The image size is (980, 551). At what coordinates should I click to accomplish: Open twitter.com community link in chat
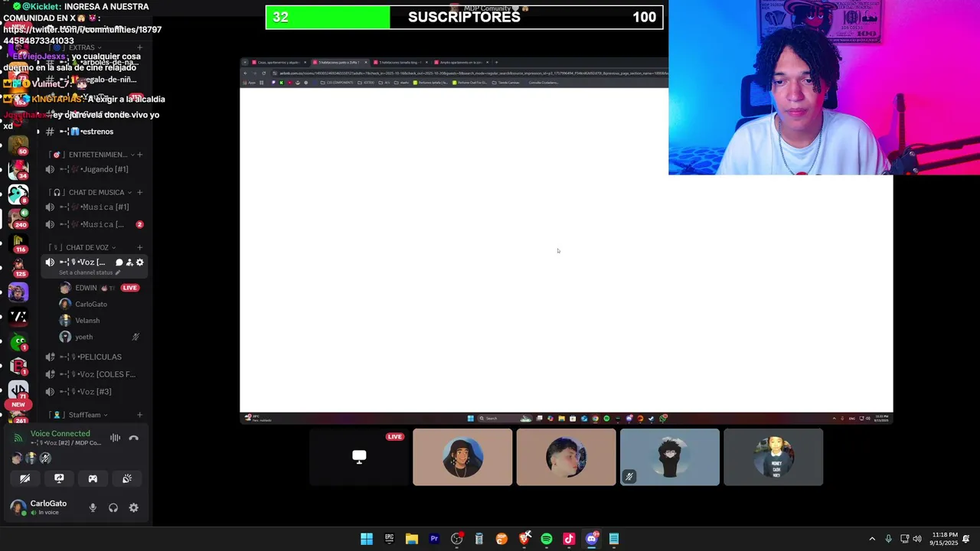coord(82,35)
